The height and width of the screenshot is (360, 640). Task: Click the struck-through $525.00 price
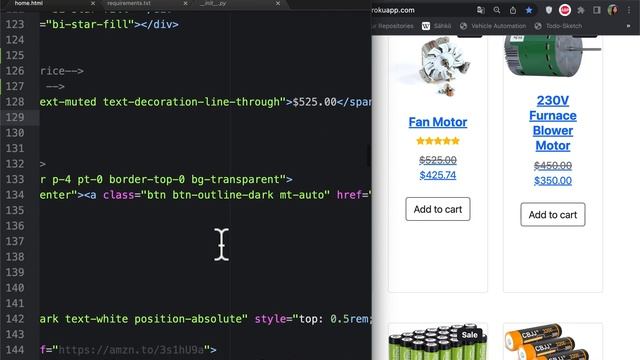tap(438, 160)
